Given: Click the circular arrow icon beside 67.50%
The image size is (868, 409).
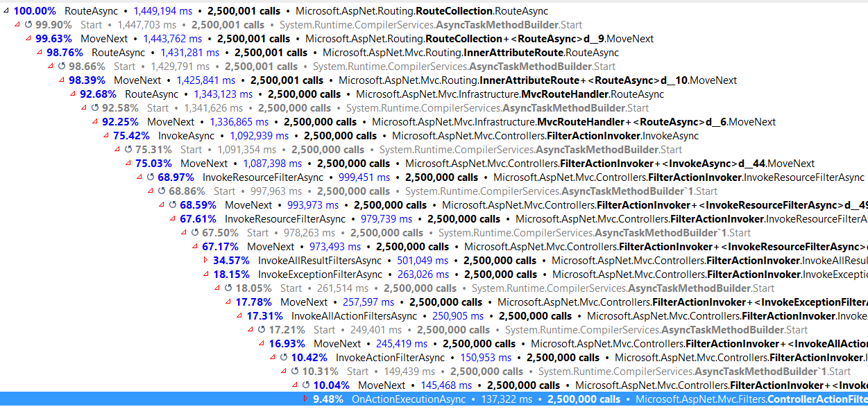Looking at the screenshot, I should (195, 233).
